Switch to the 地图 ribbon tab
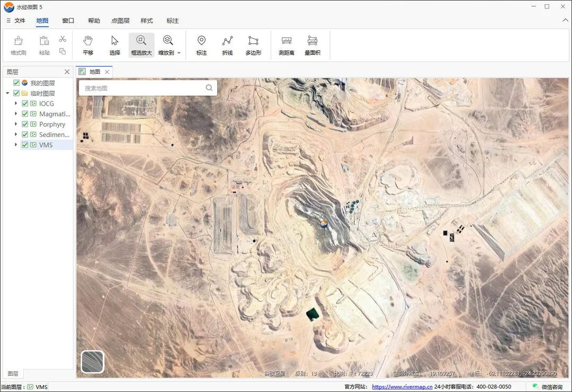This screenshot has width=572, height=392. 42,21
